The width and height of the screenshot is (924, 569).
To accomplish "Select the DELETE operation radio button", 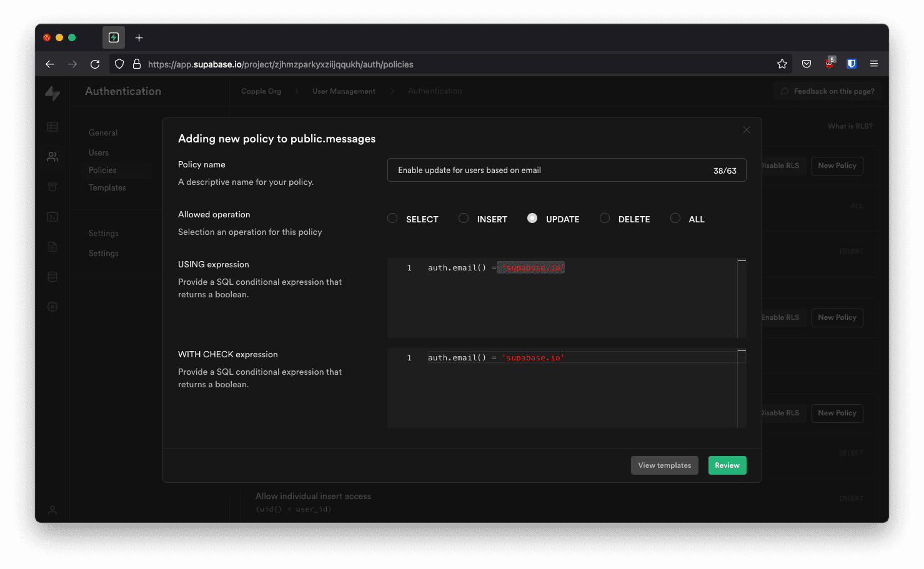I will pyautogui.click(x=605, y=218).
